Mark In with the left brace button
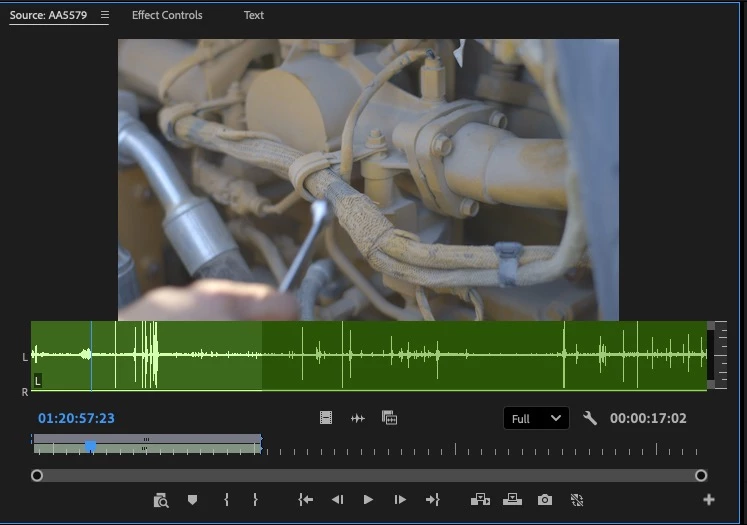This screenshot has width=747, height=525. [x=227, y=500]
